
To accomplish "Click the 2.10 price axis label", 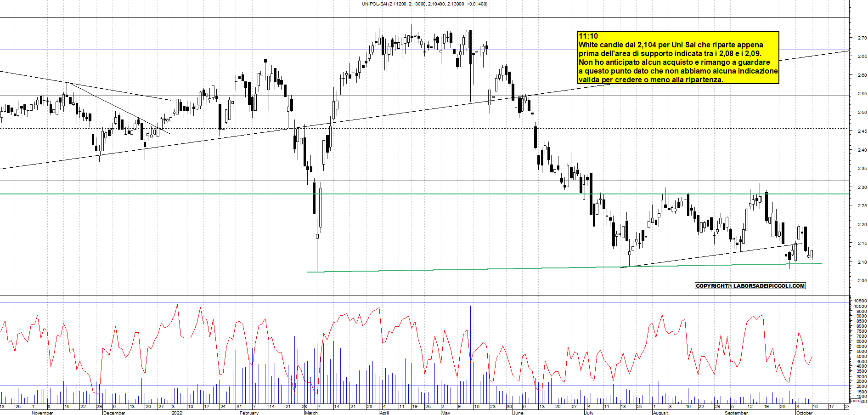I will point(862,262).
